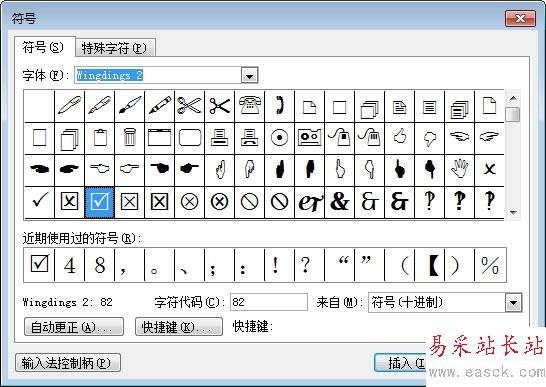Pick the circled X symbol with thin lines
The height and width of the screenshot is (387, 546).
(190, 202)
